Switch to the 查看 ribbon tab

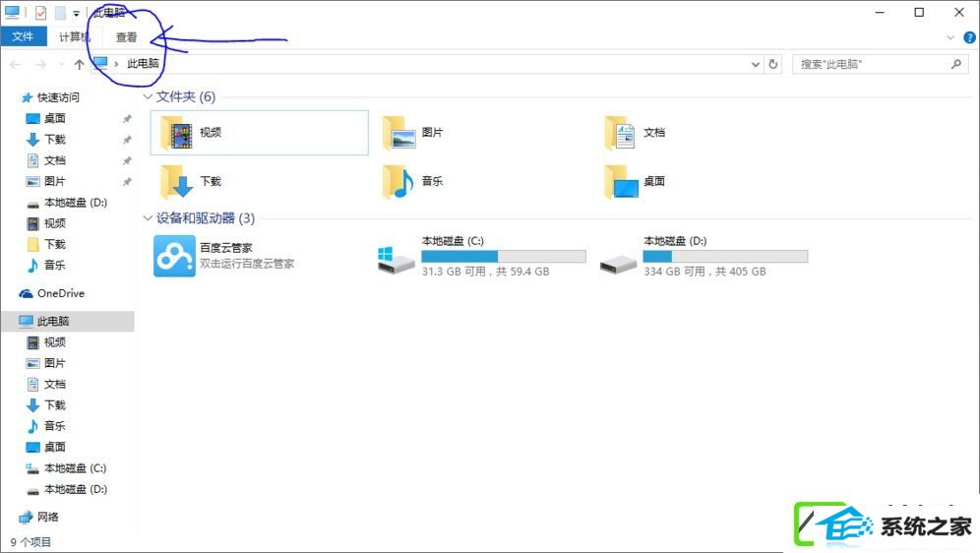click(126, 37)
